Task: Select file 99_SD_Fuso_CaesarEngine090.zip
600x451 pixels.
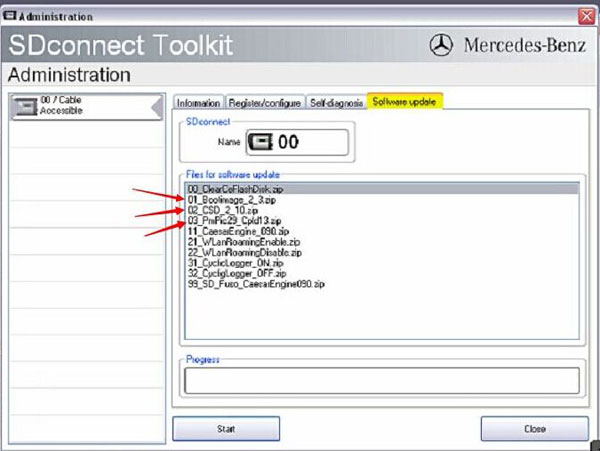Action: click(x=256, y=284)
